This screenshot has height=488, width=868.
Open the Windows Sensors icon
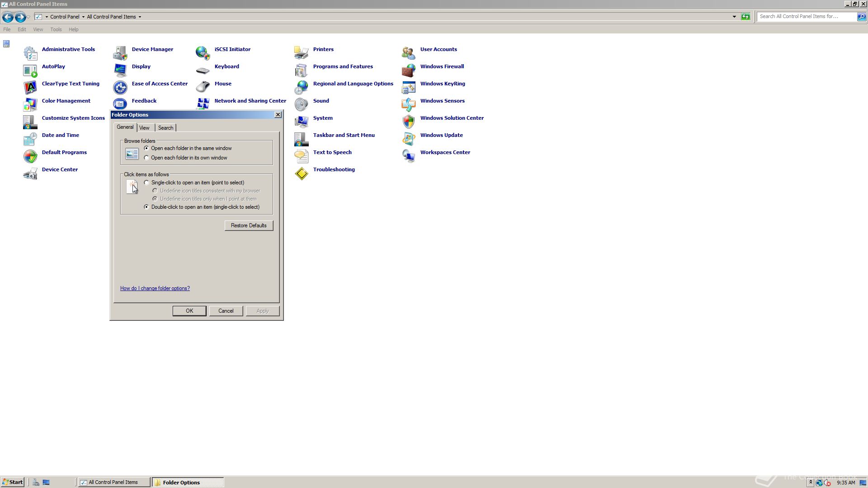tap(409, 105)
